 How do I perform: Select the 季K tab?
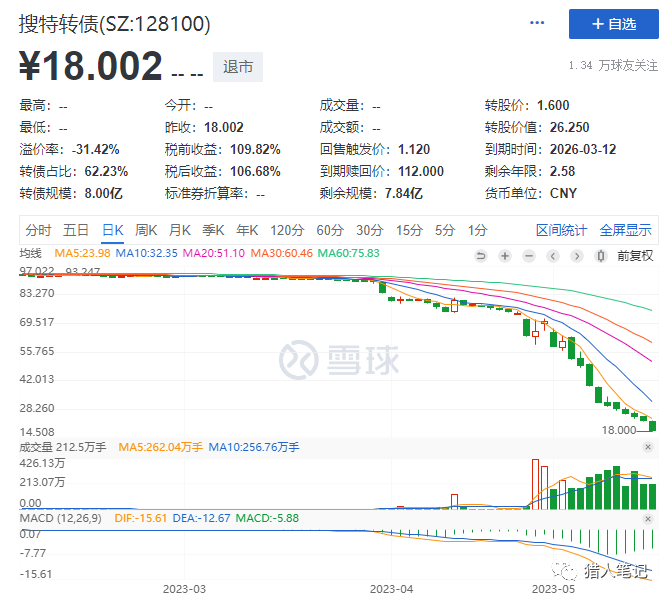[213, 230]
